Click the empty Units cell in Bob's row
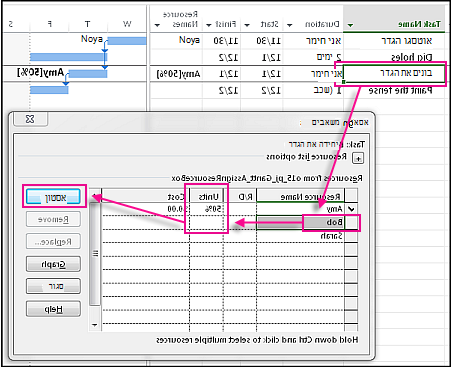This screenshot has height=369, width=451. click(x=206, y=222)
